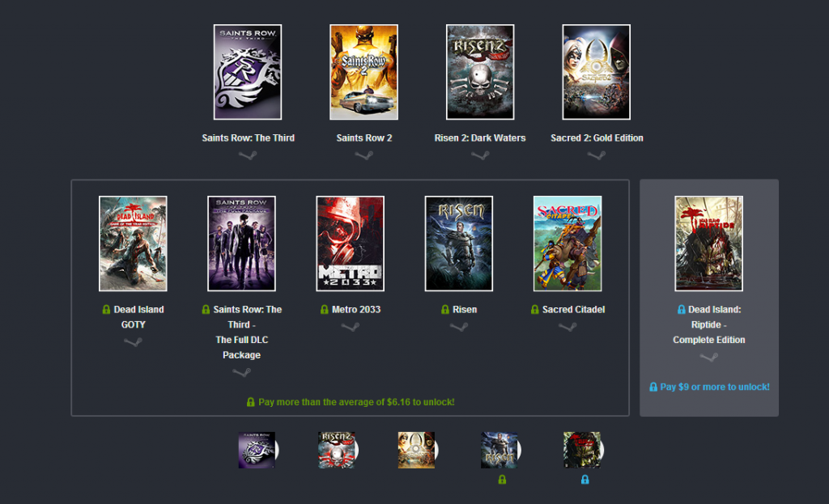This screenshot has width=829, height=504.
Task: Open the Risen 2 soundtrack album icon
Action: click(x=336, y=451)
